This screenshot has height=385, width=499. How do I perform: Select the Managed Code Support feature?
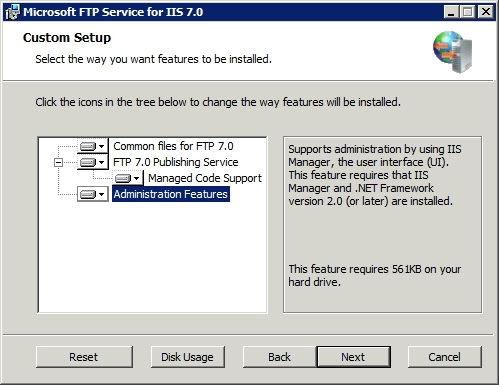(205, 178)
